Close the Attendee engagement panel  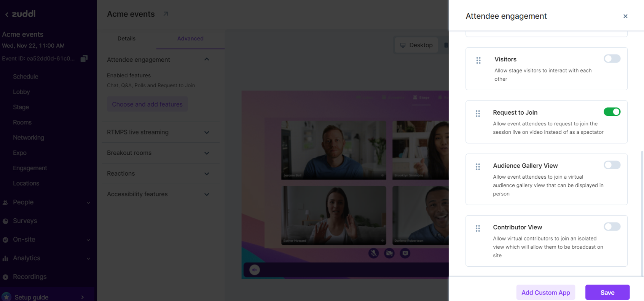click(625, 16)
